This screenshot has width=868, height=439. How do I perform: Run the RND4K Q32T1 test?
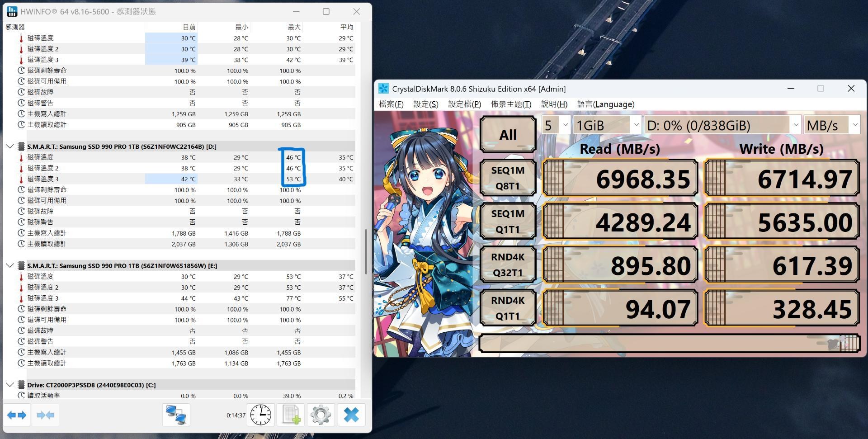tap(508, 264)
